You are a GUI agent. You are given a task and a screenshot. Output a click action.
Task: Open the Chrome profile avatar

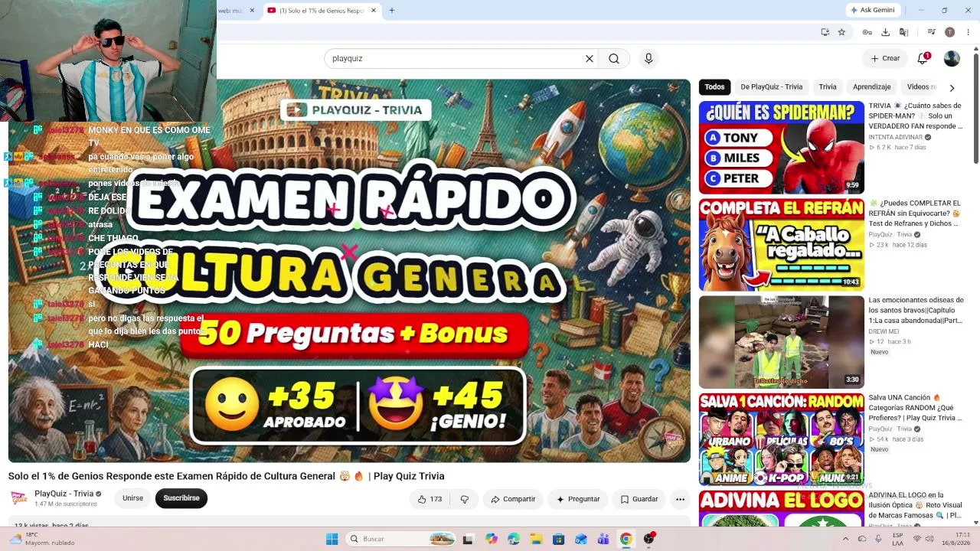949,32
